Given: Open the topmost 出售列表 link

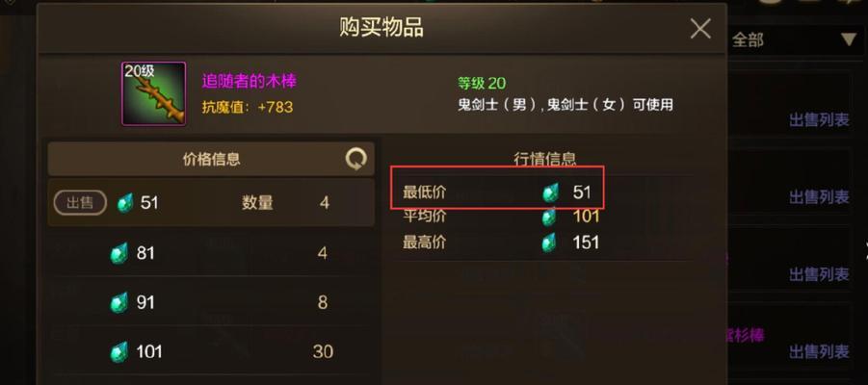Looking at the screenshot, I should pyautogui.click(x=819, y=120).
